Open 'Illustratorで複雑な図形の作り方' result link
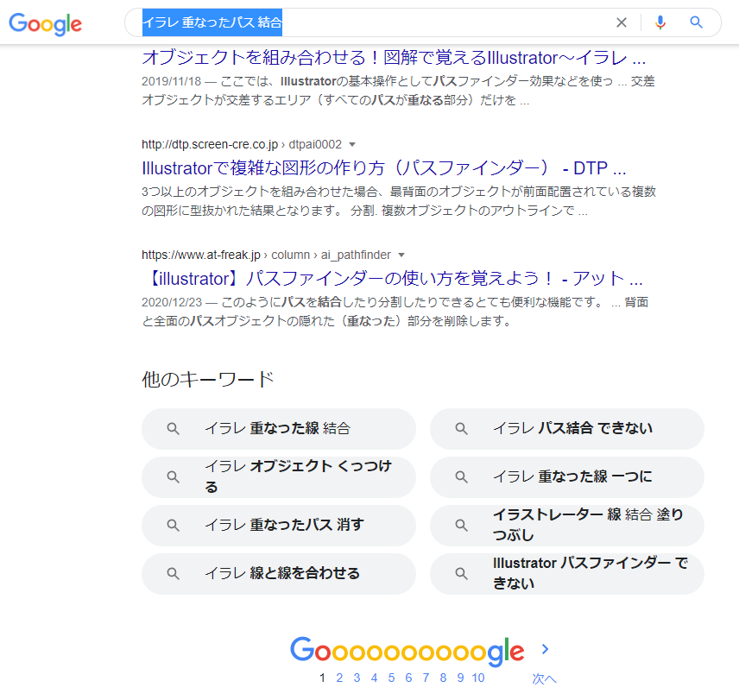The width and height of the screenshot is (739, 700). pyautogui.click(x=383, y=168)
